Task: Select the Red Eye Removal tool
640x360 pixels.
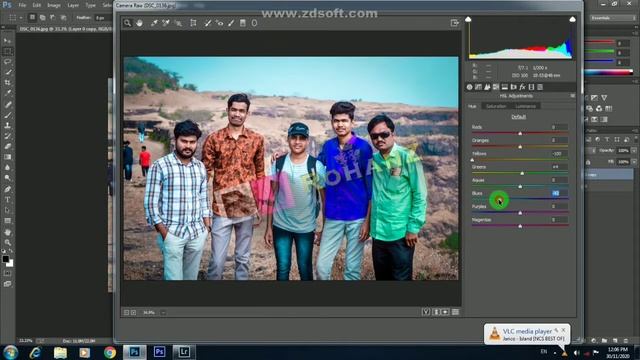Action: coord(220,23)
